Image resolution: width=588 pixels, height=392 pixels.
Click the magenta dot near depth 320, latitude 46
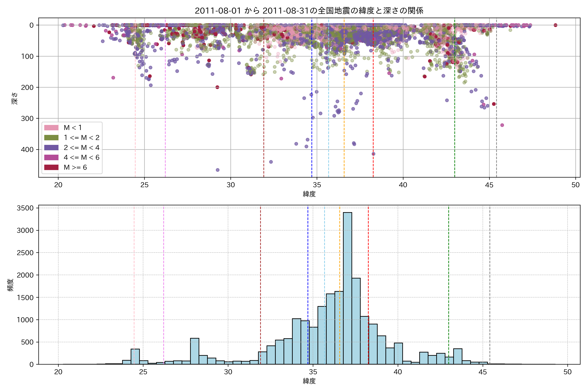click(502, 125)
